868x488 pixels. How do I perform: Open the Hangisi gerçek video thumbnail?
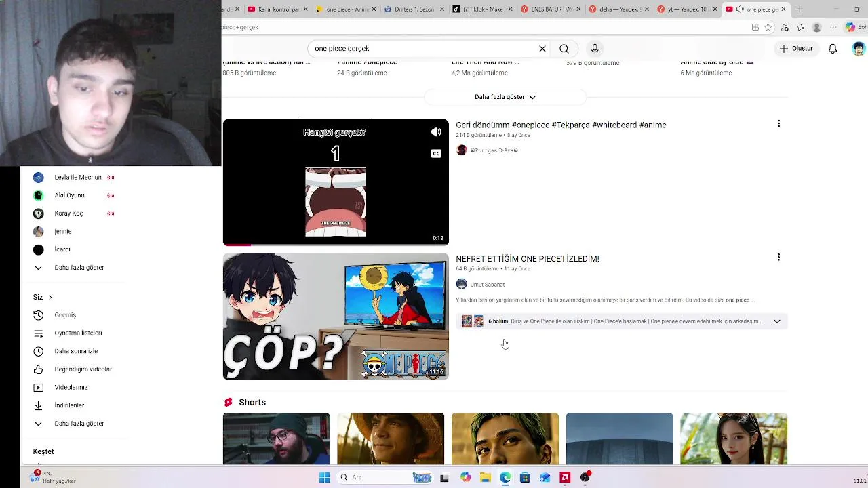[x=336, y=182]
